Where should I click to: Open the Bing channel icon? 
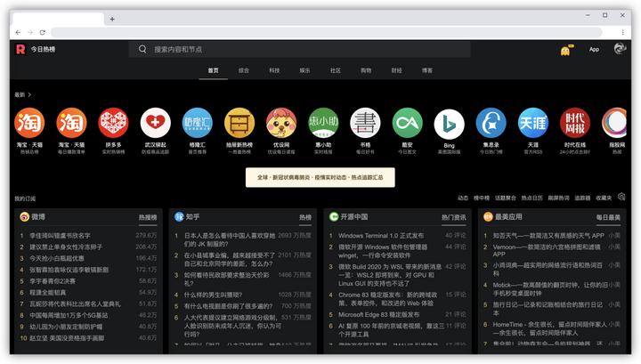point(449,125)
